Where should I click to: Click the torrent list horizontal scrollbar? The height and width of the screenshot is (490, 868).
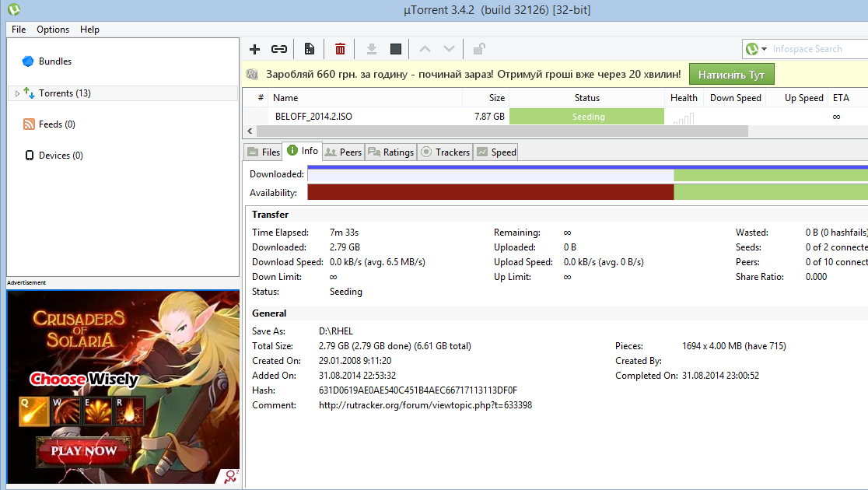pyautogui.click(x=498, y=131)
